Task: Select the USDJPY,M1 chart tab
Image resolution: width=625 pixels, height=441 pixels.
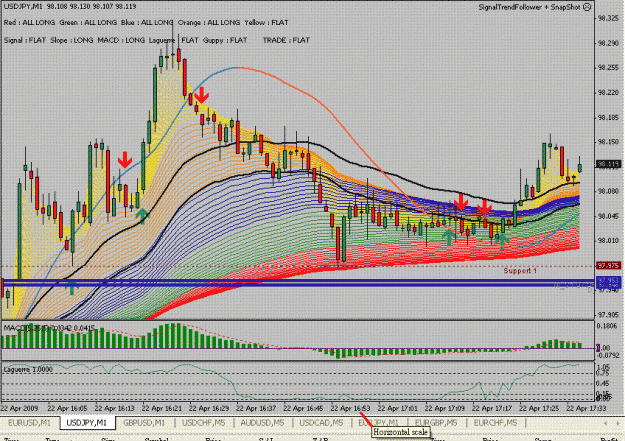Action: pos(87,423)
